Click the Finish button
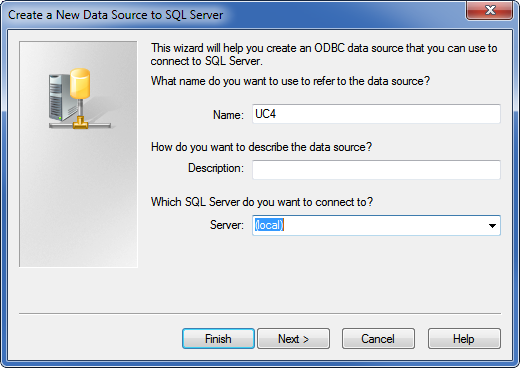Image resolution: width=520 pixels, height=368 pixels. click(218, 339)
